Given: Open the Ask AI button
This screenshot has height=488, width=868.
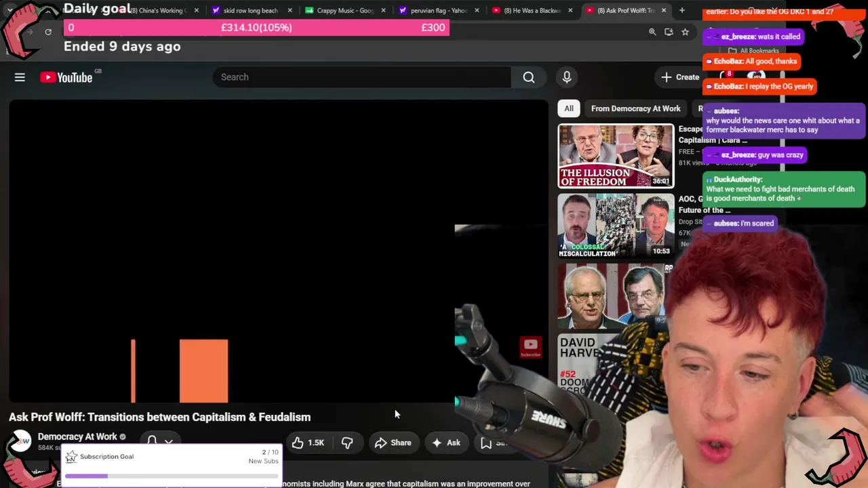Looking at the screenshot, I should 446,443.
